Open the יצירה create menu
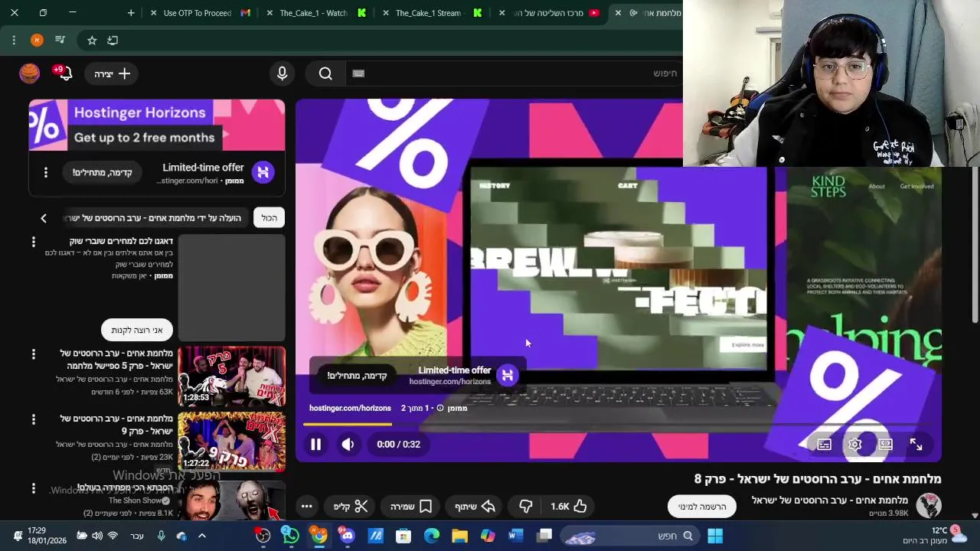Viewport: 980px width, 551px height. coord(113,73)
